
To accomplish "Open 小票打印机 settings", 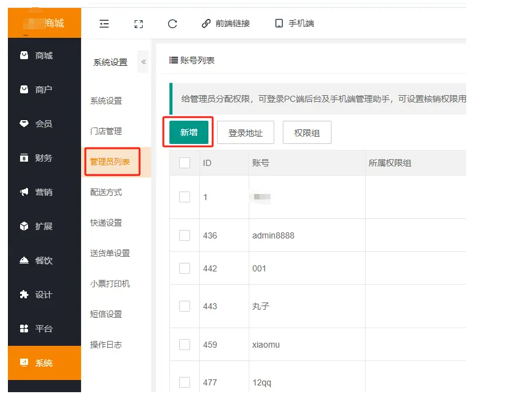I will [x=110, y=284].
